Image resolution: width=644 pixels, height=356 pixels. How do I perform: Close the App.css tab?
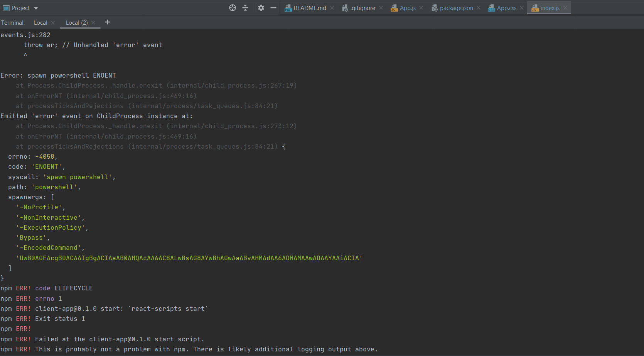coord(522,8)
